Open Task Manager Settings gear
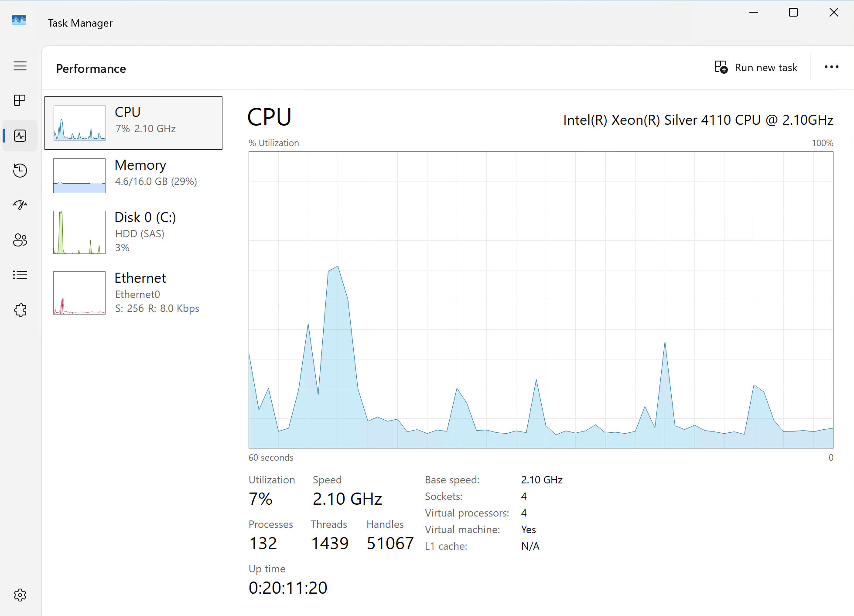This screenshot has width=854, height=616. (20, 595)
